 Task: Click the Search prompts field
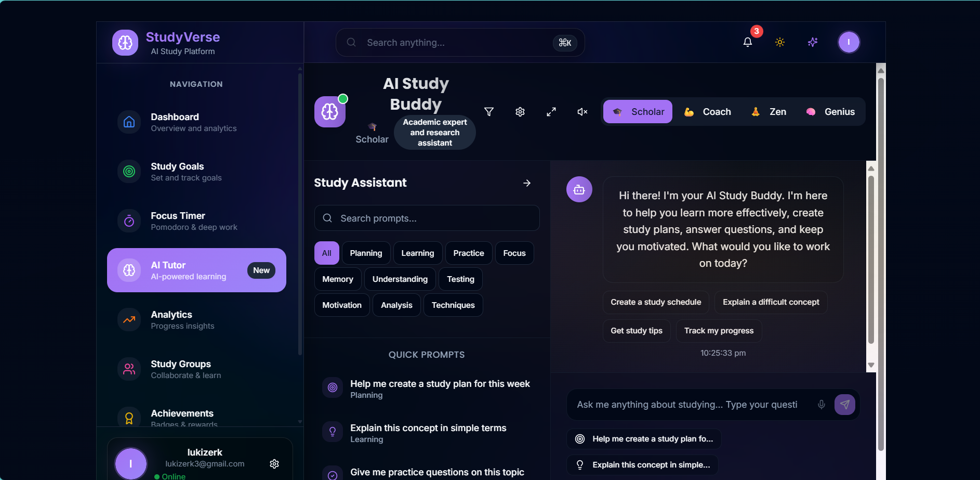coord(427,218)
